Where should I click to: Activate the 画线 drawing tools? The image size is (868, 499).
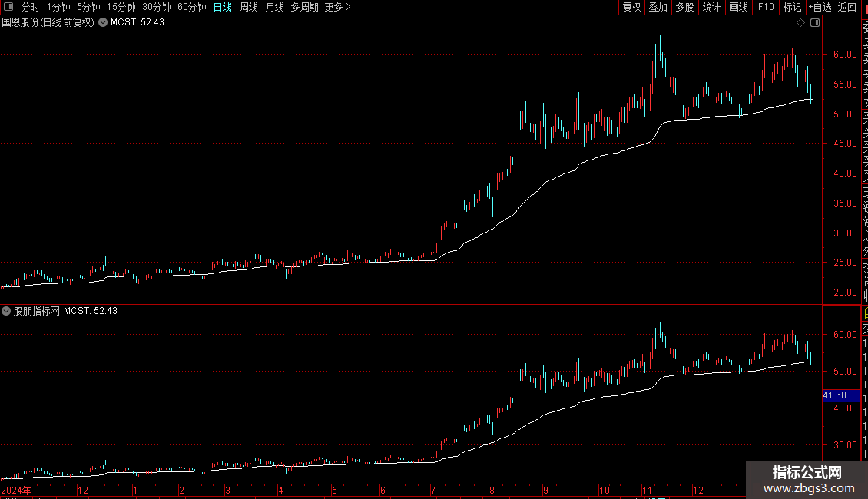coord(738,7)
